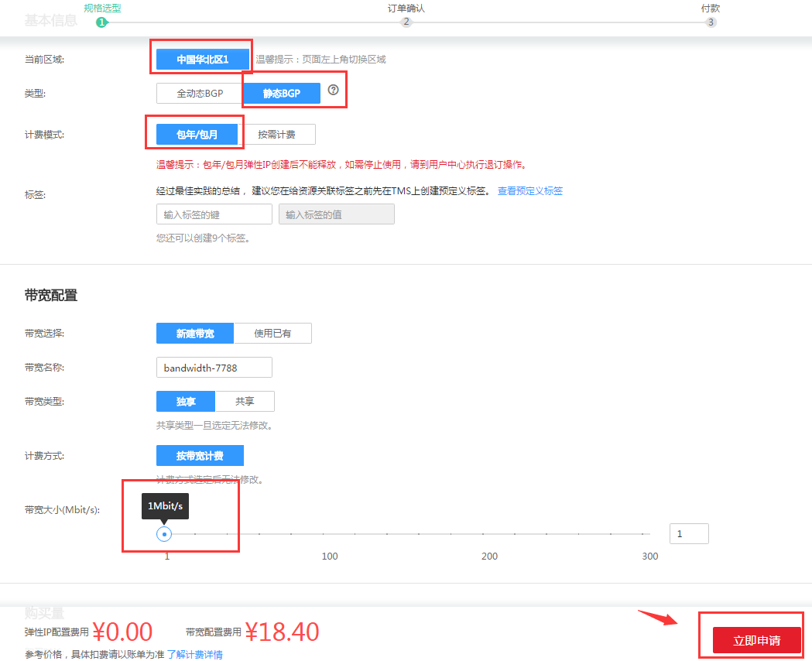Viewport: 812px width, 661px height.
Task: Click the 中国华北区1 region button
Action: tap(203, 60)
